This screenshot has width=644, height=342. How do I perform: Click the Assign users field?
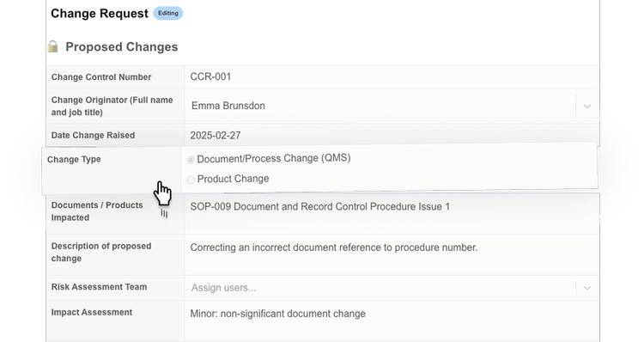(380, 288)
